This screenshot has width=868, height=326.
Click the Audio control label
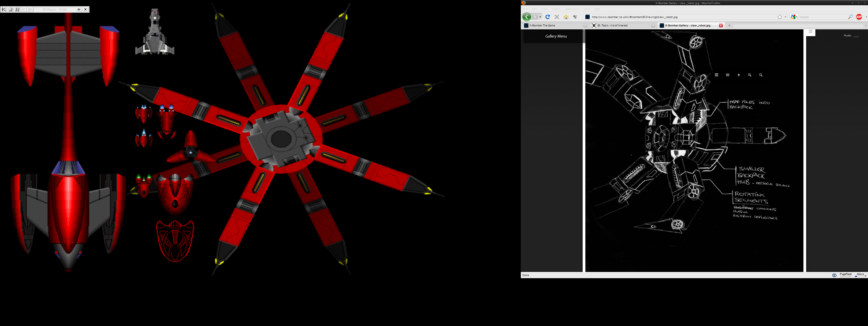pyautogui.click(x=847, y=35)
